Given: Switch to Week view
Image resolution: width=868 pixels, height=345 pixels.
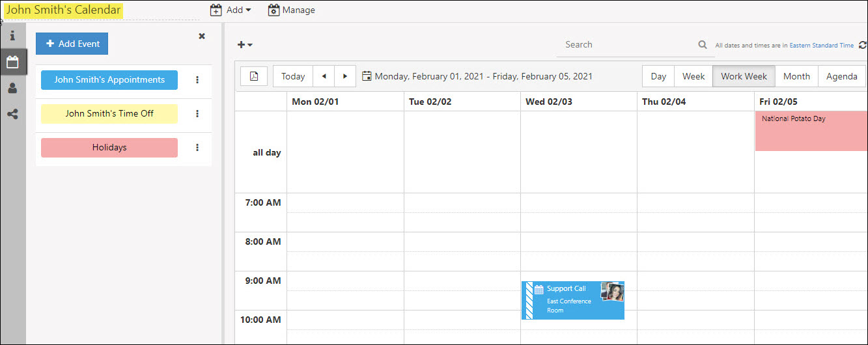Looking at the screenshot, I should coord(693,76).
